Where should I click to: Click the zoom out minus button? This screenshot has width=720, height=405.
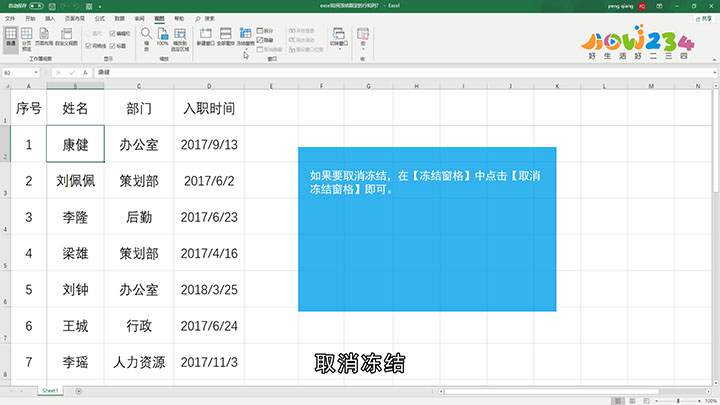(x=657, y=401)
